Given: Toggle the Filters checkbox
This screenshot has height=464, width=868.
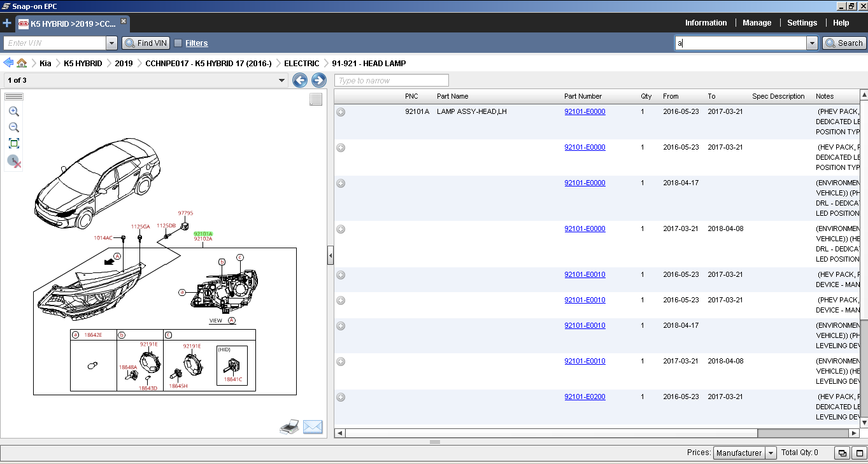Looking at the screenshot, I should 178,43.
